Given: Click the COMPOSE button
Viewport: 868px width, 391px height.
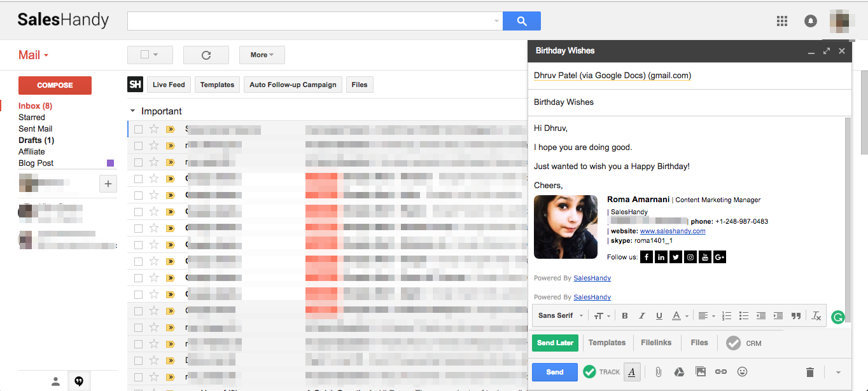Looking at the screenshot, I should coord(55,85).
